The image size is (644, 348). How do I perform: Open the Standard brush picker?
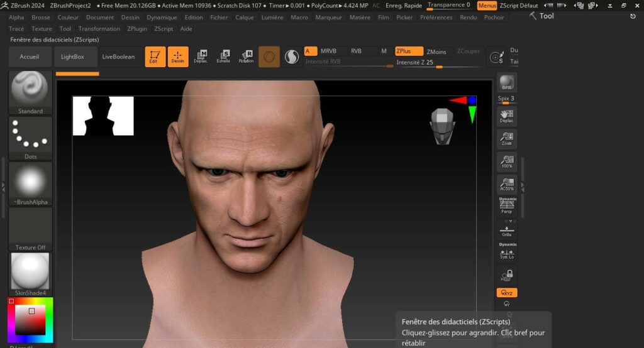(30, 92)
